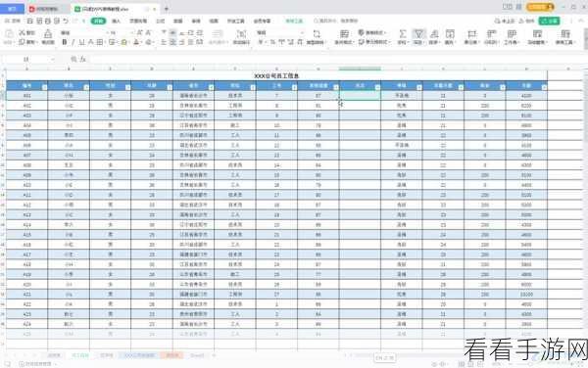Click the borders icon in font group
The image size is (588, 368).
click(x=100, y=42)
